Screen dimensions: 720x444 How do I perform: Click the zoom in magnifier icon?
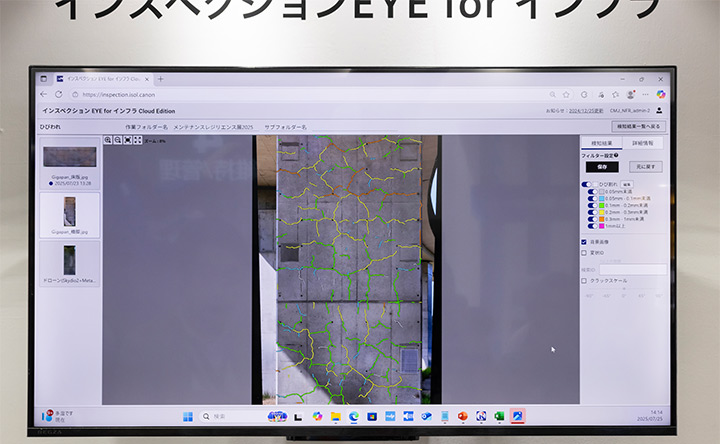108,140
